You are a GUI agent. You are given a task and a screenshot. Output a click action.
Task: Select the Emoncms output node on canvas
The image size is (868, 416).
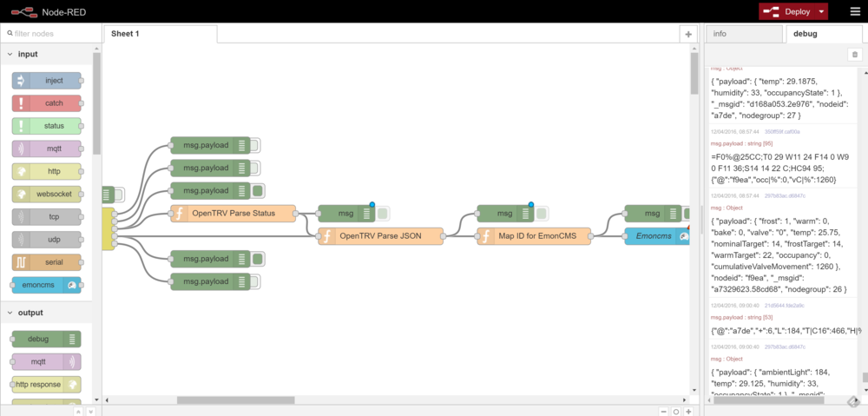tap(657, 236)
